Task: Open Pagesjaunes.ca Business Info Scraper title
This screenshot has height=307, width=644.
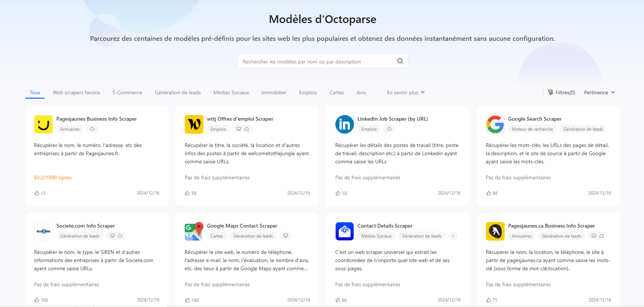Action: tap(551, 226)
